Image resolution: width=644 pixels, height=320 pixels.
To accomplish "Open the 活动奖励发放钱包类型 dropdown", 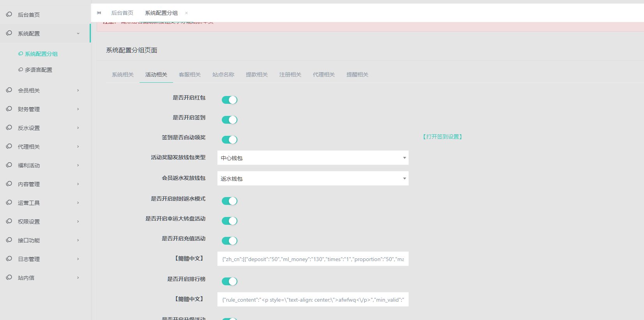I will pyautogui.click(x=313, y=158).
